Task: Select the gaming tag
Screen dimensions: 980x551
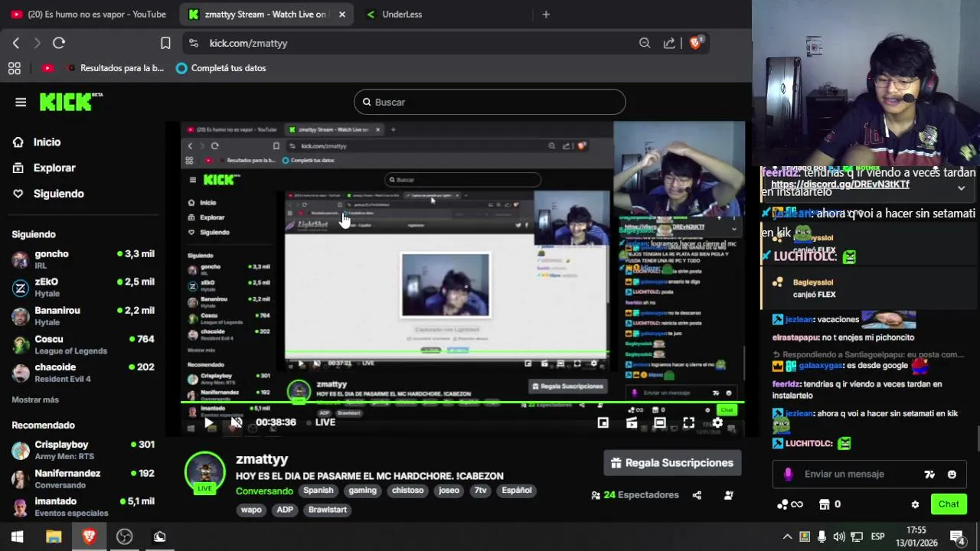Action: (x=362, y=491)
